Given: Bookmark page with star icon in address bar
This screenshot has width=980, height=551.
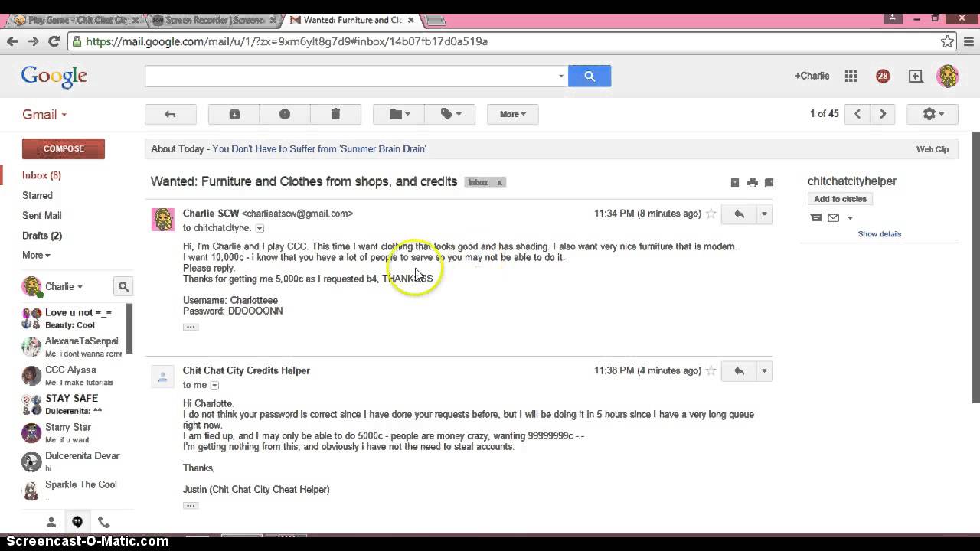Looking at the screenshot, I should 947,41.
